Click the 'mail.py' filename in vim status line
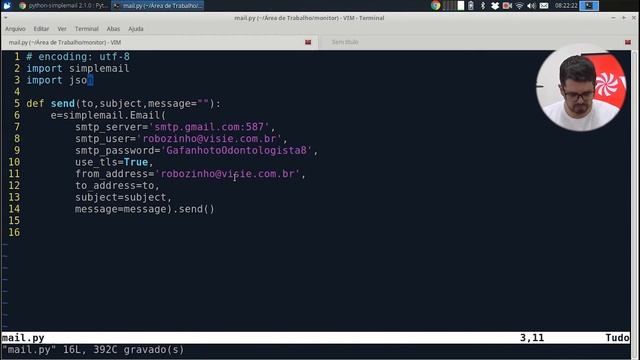This screenshot has width=640, height=360. [x=23, y=338]
